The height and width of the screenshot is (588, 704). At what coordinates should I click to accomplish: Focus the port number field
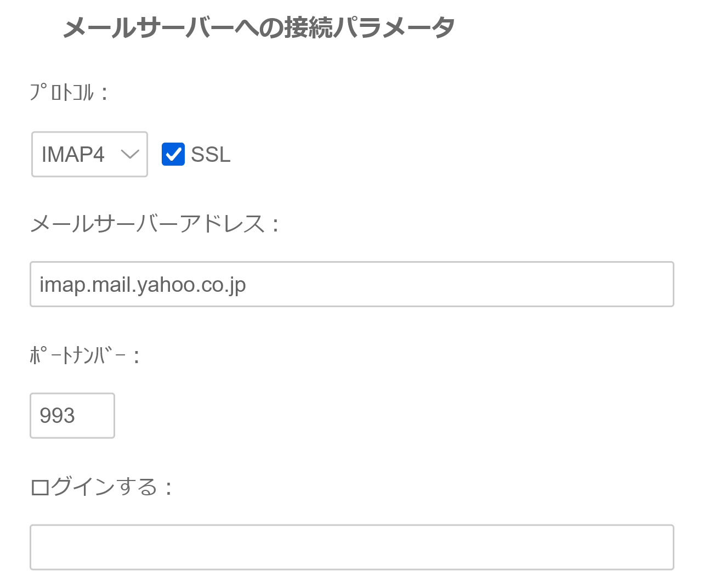coord(72,415)
